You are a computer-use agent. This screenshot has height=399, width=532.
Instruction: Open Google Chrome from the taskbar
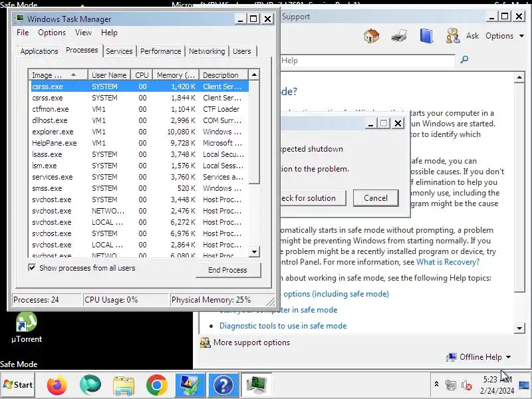(157, 385)
